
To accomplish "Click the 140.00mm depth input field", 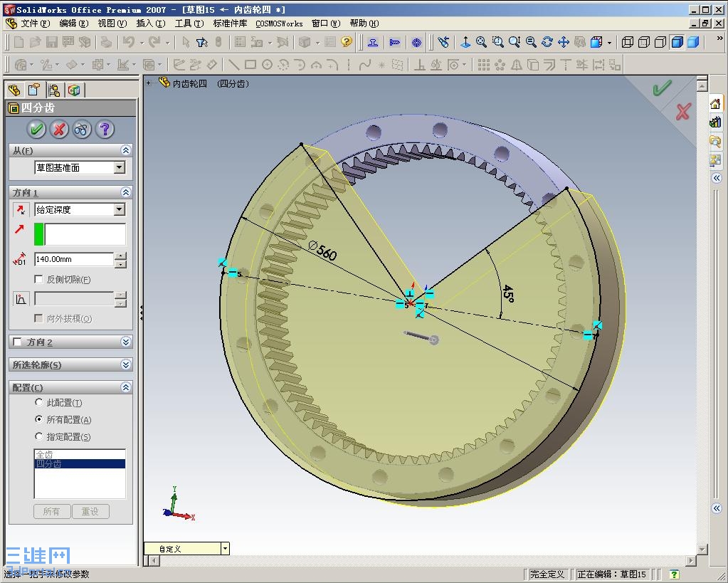I will (74, 259).
